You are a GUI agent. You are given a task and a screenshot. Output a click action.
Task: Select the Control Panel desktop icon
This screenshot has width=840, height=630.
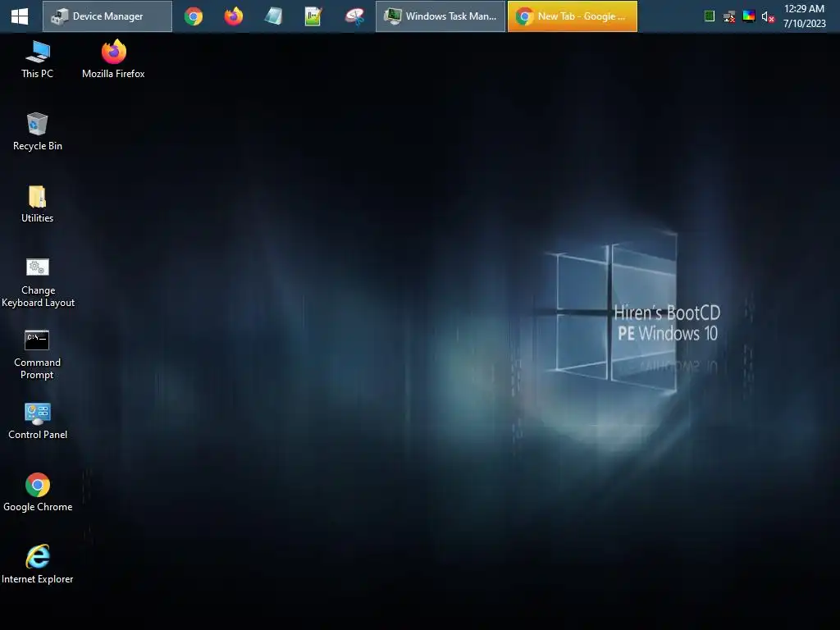pos(38,421)
